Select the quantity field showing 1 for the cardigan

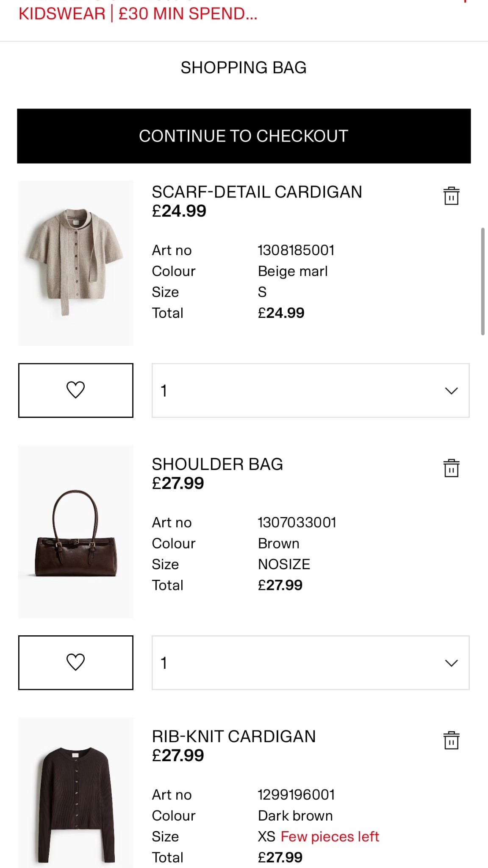164,390
